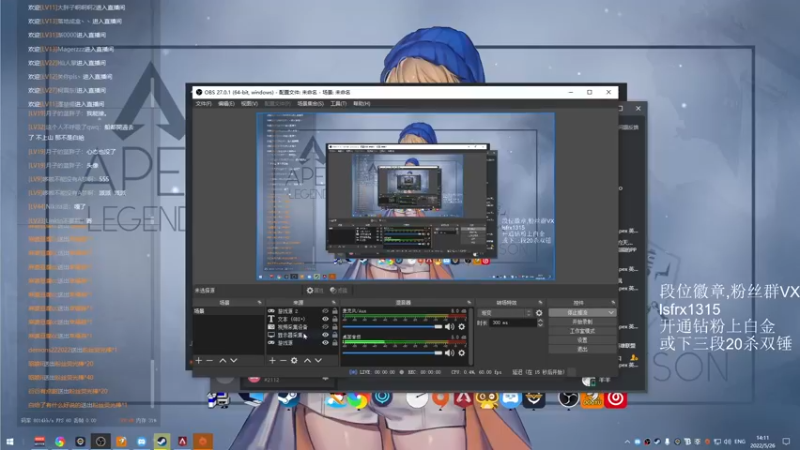
Task: Click the taskbar clock showing 14:11
Action: (x=763, y=441)
